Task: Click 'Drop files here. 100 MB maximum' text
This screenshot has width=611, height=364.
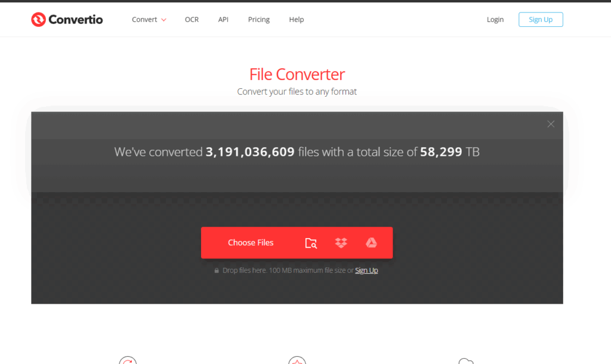Action: [288, 270]
